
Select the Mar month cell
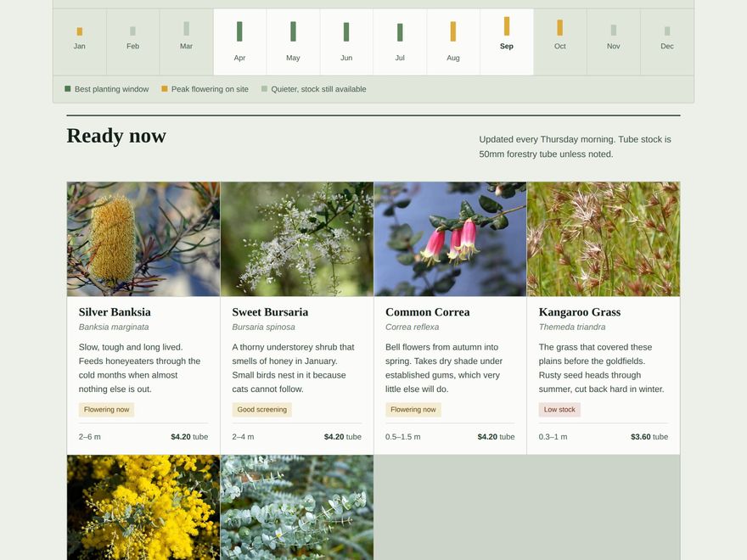[x=186, y=42]
